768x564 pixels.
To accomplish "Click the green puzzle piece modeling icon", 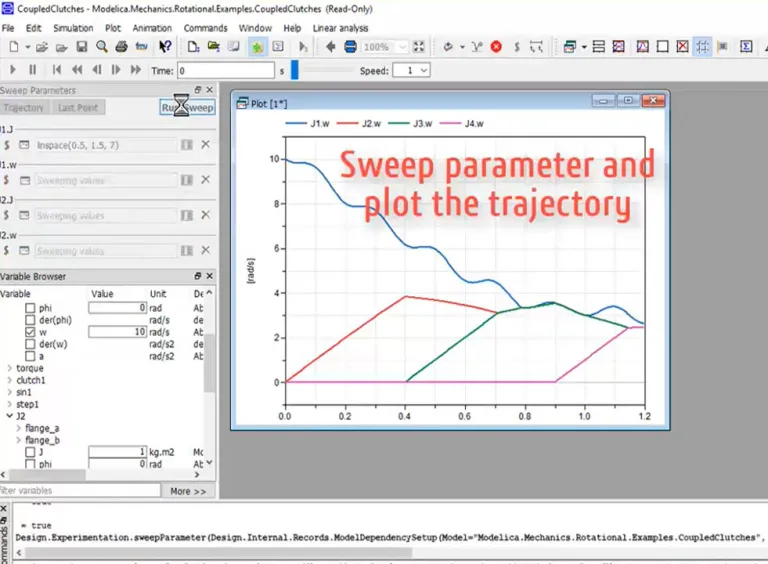I will [x=257, y=47].
